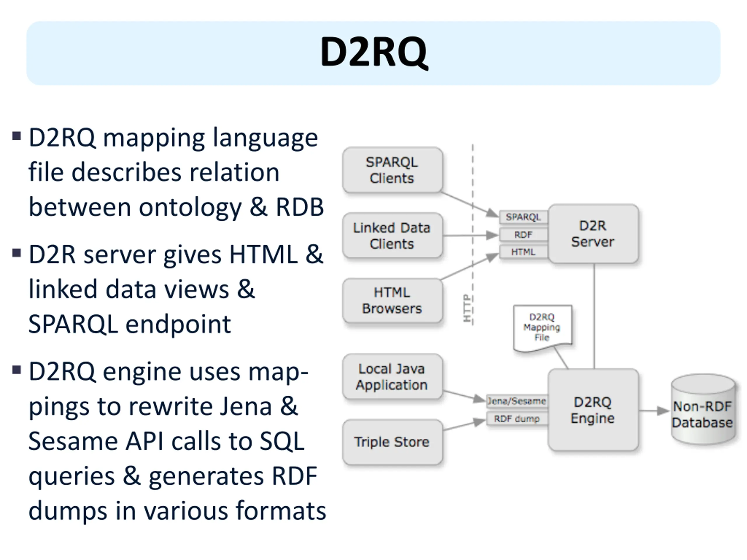Image resolution: width=747 pixels, height=560 pixels.
Task: Click the first bullet about D2RQ mapping language
Action: [x=176, y=172]
